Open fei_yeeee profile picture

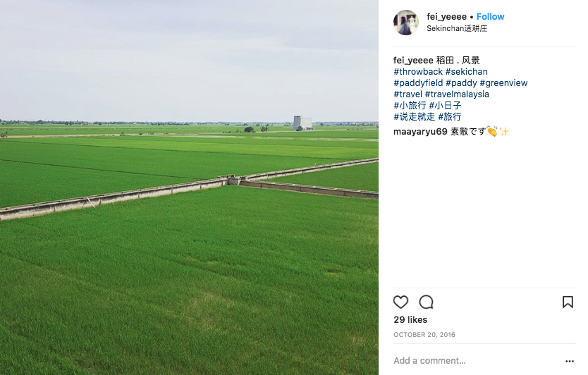[406, 23]
